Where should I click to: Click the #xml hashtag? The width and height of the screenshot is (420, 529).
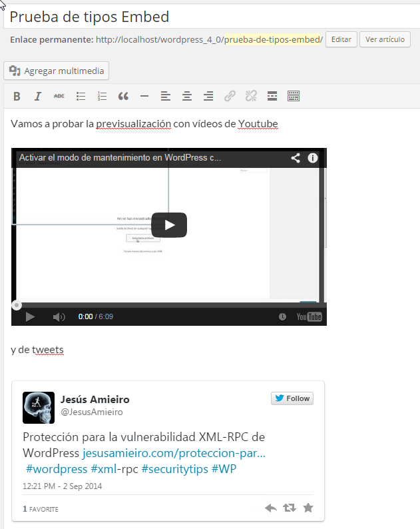point(104,469)
